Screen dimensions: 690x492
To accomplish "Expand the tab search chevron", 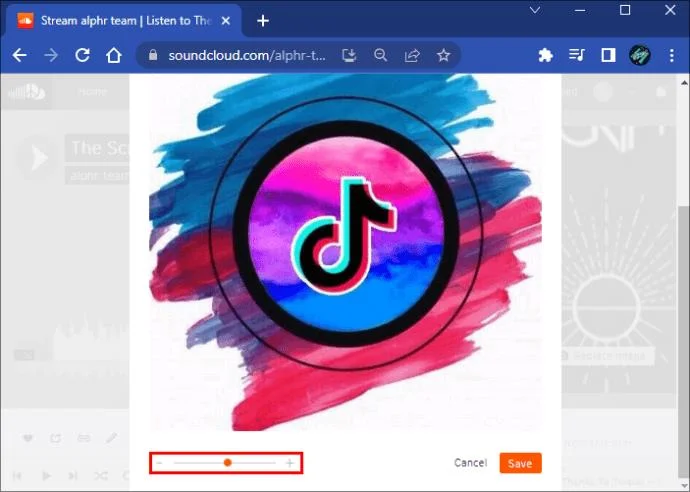I will [535, 10].
